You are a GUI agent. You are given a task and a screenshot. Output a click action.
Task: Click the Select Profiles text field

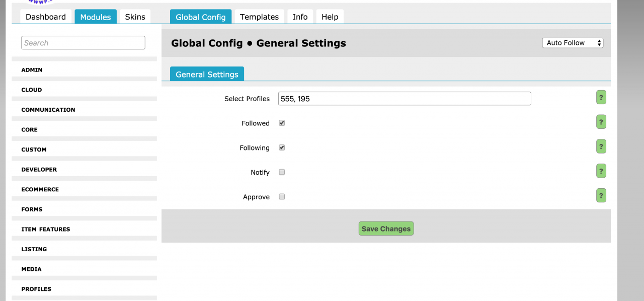[x=404, y=99]
